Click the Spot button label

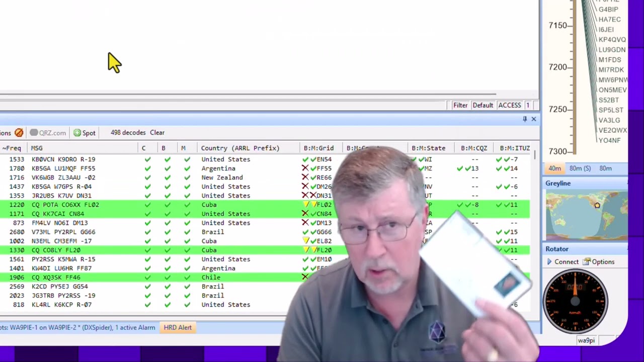(x=89, y=133)
